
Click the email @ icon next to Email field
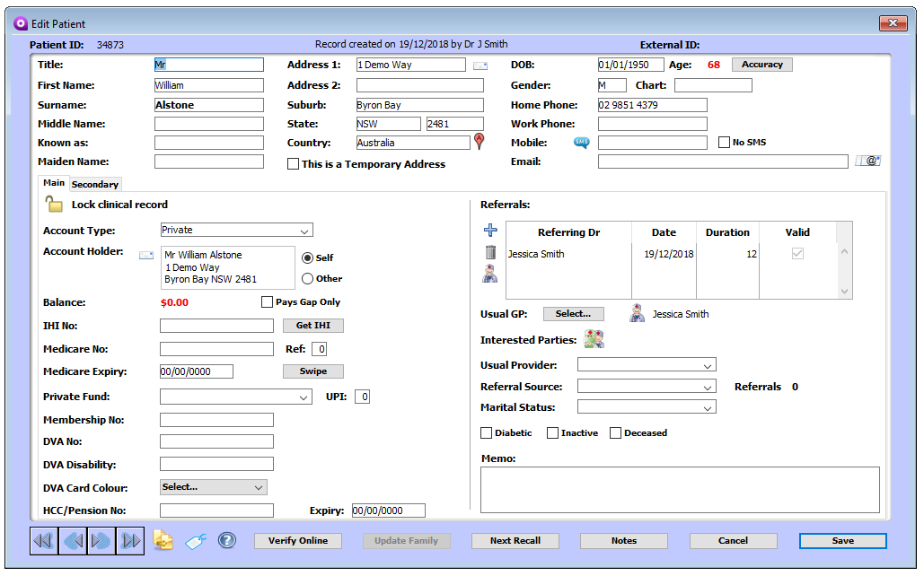[867, 161]
